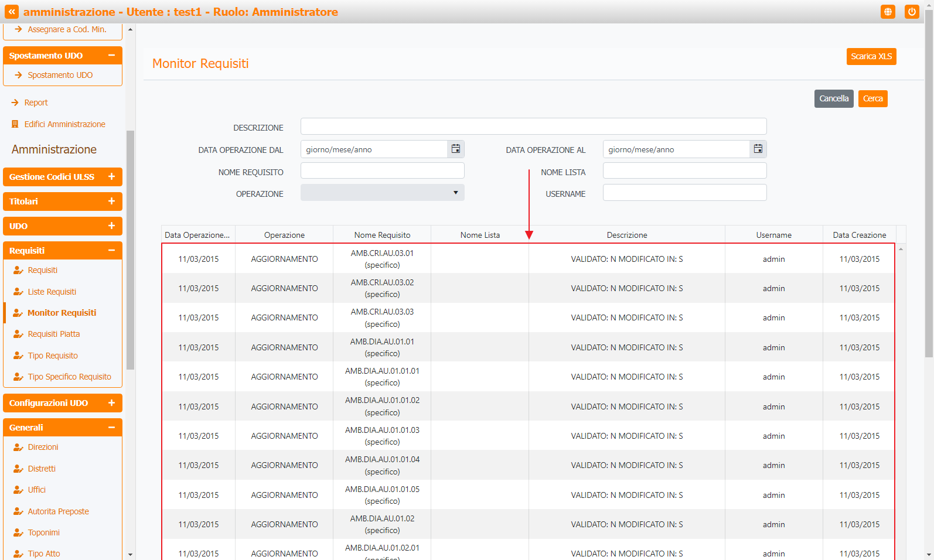Viewport: 934px width, 560px height.
Task: Click the collapse sidebar double-arrow icon
Action: pyautogui.click(x=12, y=12)
